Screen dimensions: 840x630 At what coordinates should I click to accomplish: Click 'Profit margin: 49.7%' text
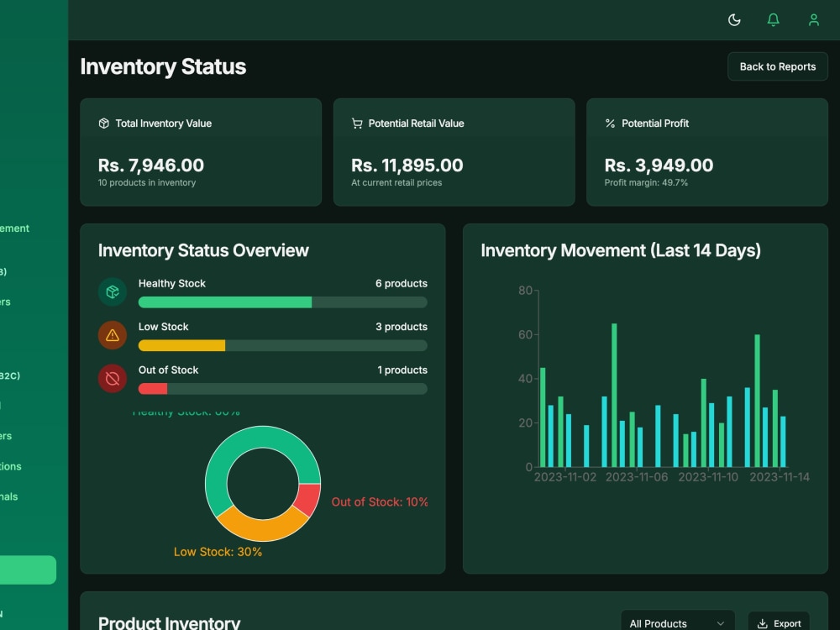coord(646,182)
